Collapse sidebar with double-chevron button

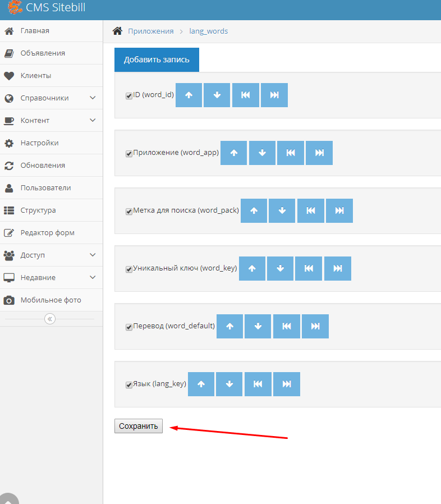50,319
